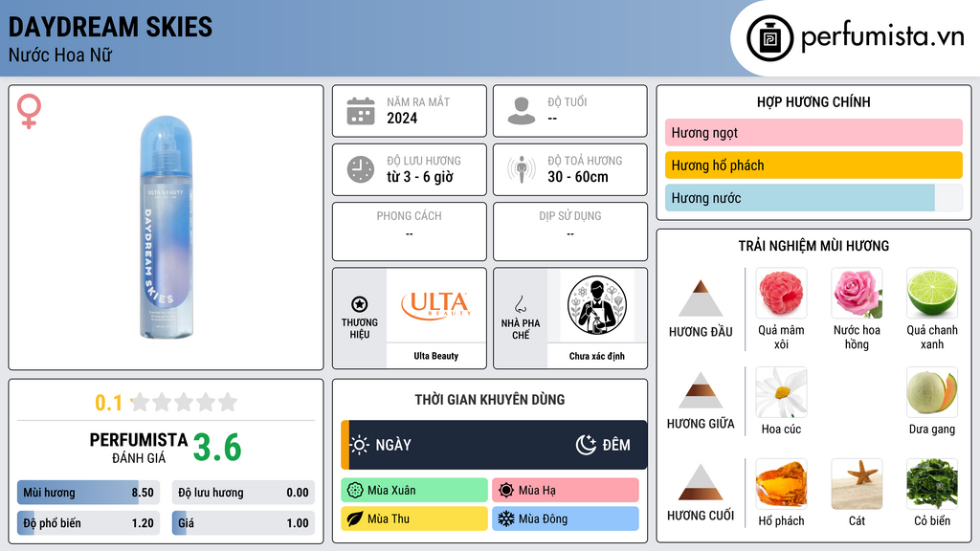
Task: Click the flower icon in Mùa Xuân
Action: point(355,491)
